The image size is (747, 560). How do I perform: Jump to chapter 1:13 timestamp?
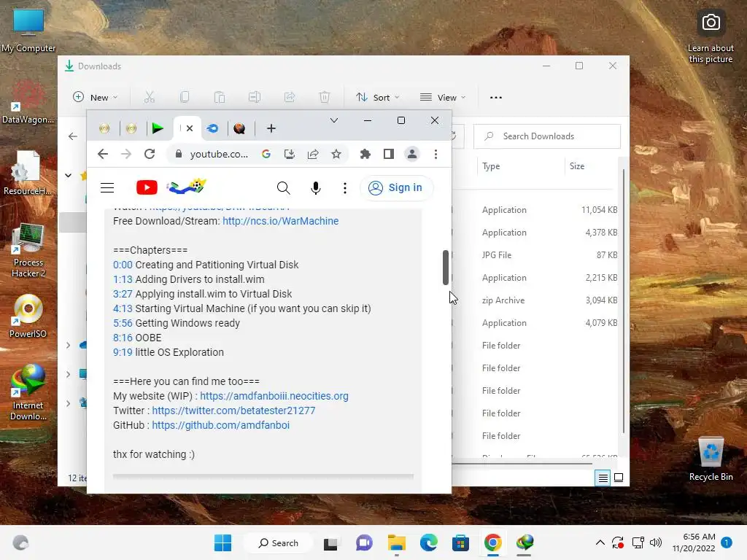click(123, 279)
